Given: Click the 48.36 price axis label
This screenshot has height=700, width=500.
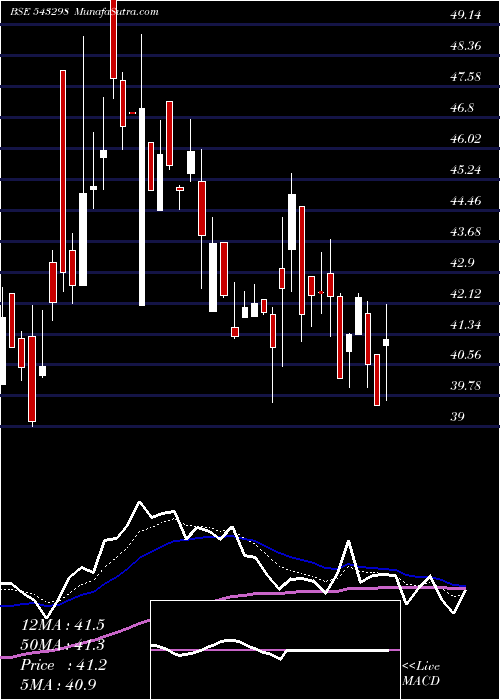Looking at the screenshot, I should 466,46.
